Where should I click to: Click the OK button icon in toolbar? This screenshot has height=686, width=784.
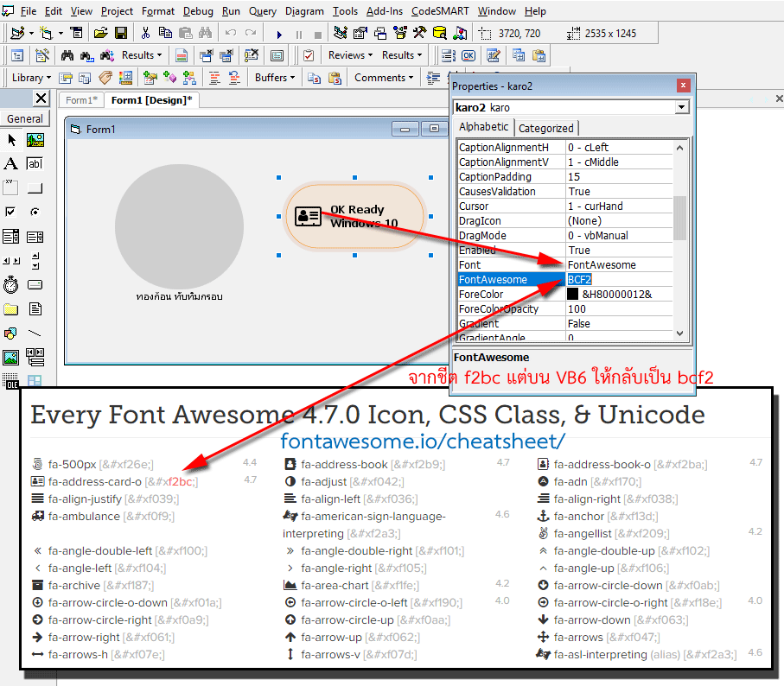468,55
